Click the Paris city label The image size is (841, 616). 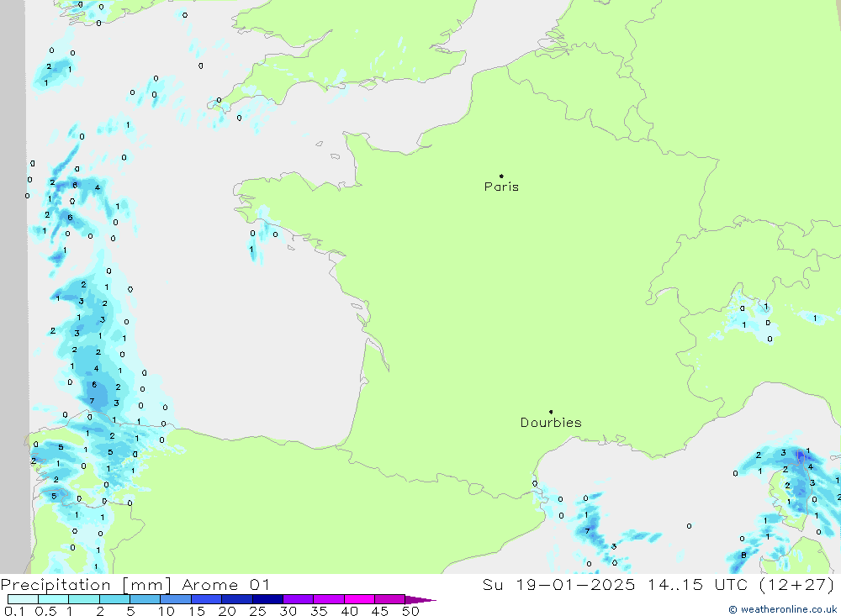pos(501,187)
